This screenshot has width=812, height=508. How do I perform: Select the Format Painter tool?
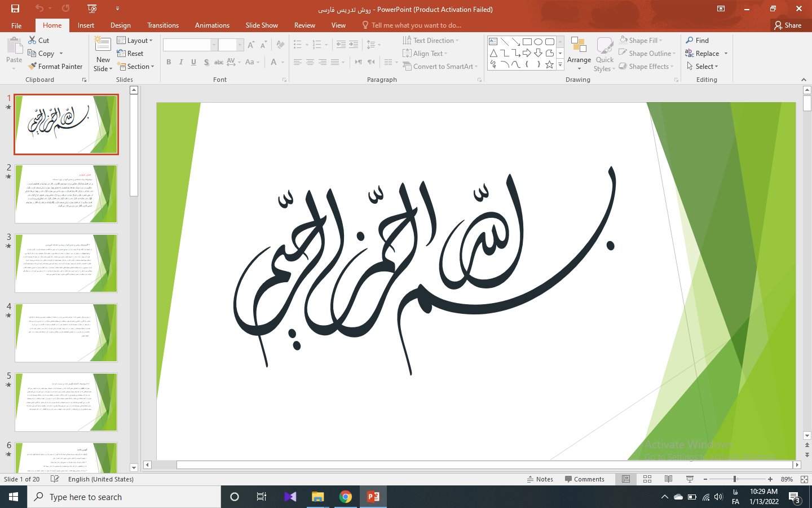tap(55, 67)
